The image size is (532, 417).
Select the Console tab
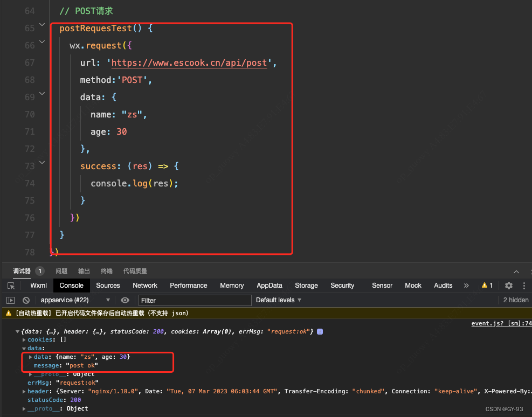click(71, 286)
